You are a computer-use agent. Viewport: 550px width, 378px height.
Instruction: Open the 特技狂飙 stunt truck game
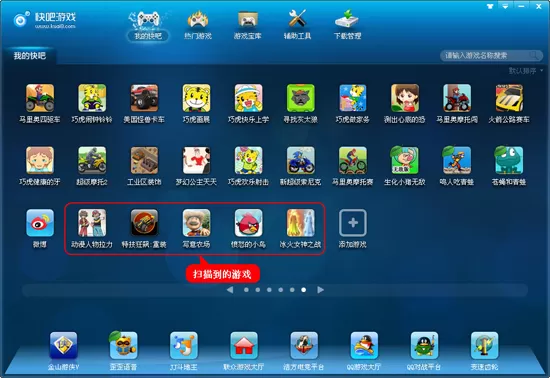pyautogui.click(x=144, y=223)
